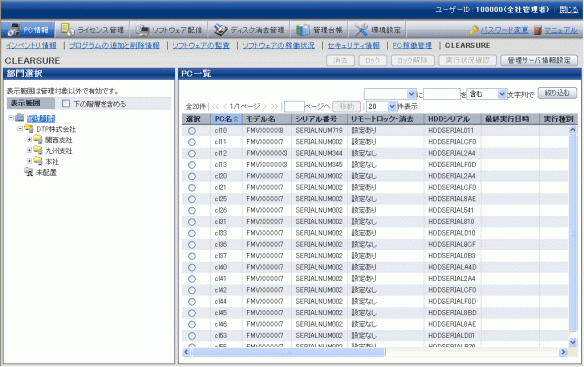The width and height of the screenshot is (584, 367).
Task: Go to last page arrow
Action: [274, 107]
